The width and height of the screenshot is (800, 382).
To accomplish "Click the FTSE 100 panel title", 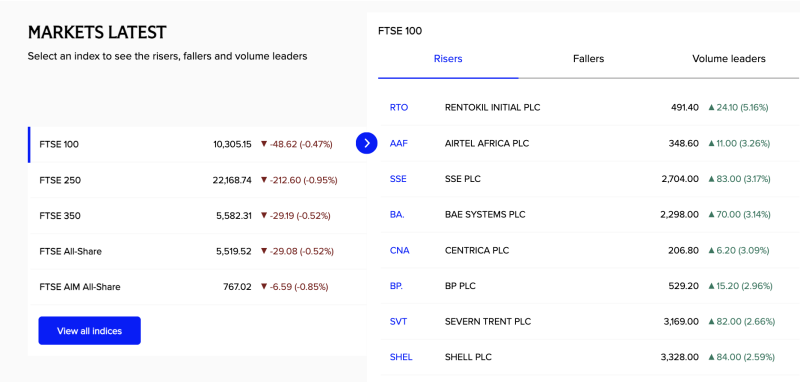I will pos(400,31).
